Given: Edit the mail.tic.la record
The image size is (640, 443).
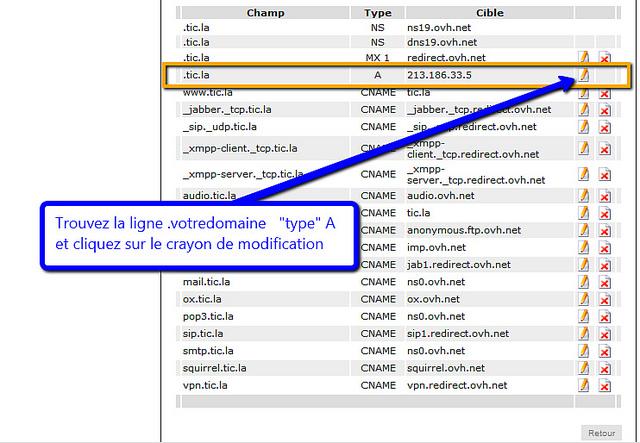Looking at the screenshot, I should coord(584,282).
